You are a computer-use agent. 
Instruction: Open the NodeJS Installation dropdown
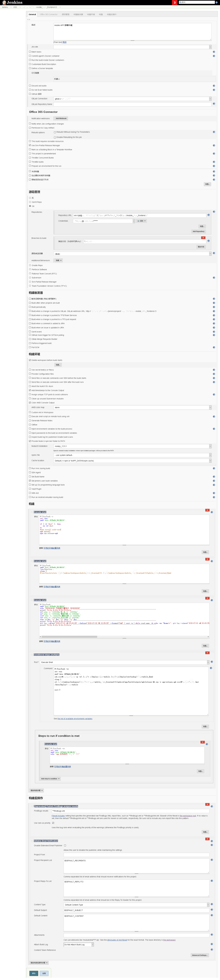[x=132, y=446]
